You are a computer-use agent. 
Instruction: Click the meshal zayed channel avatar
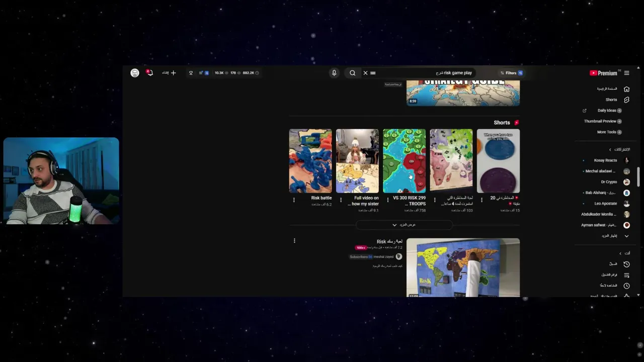coord(399,257)
